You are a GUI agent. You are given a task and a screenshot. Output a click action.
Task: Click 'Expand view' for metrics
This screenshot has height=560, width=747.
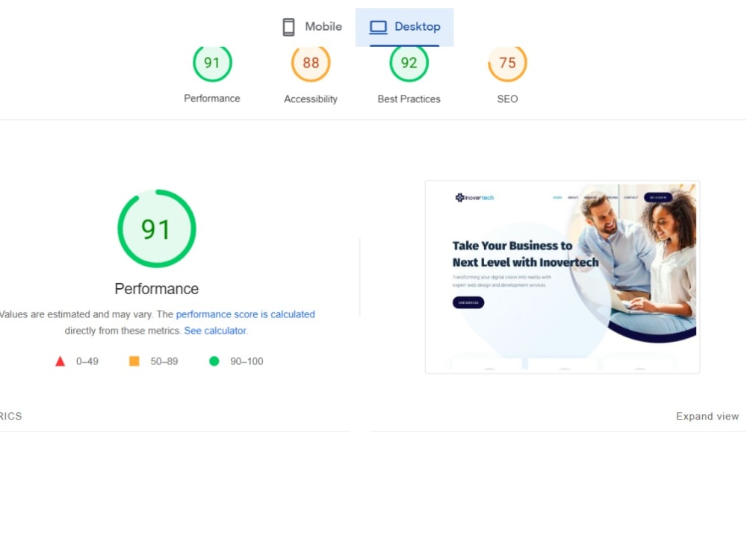[x=707, y=416]
